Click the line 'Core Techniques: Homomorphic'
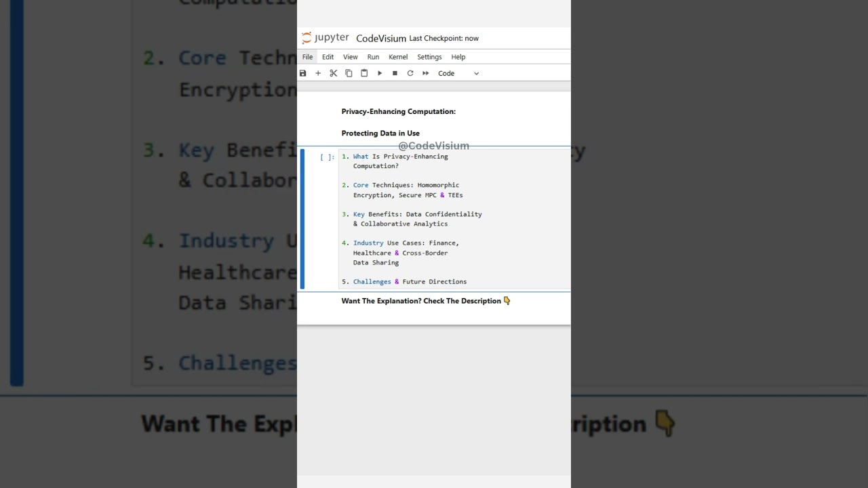Viewport: 868px width, 488px height. click(406, 185)
